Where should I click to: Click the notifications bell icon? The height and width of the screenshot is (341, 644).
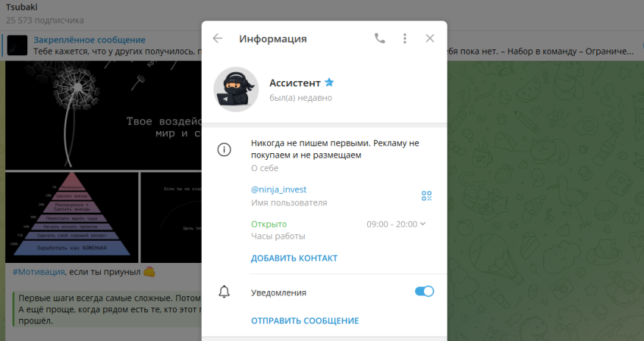(224, 292)
